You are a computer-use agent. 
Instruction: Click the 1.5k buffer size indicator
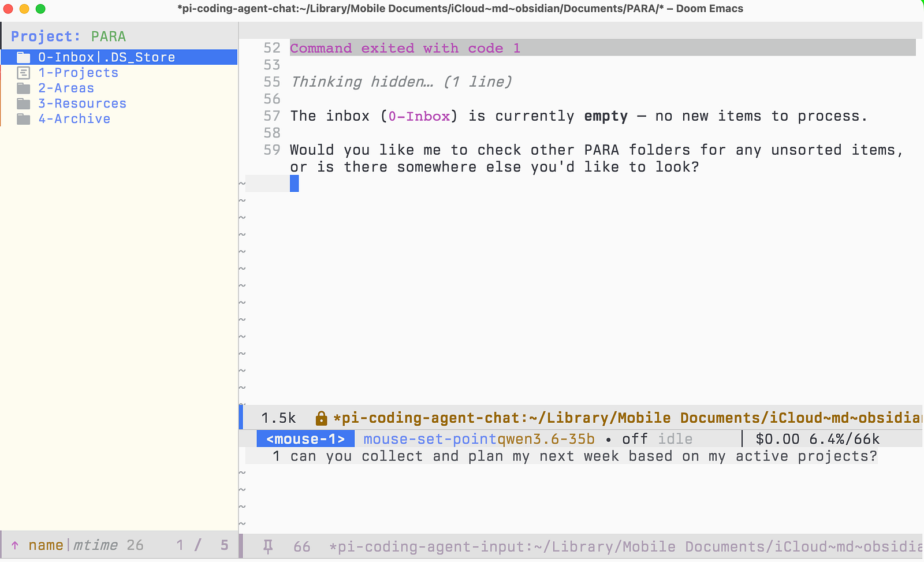[278, 418]
